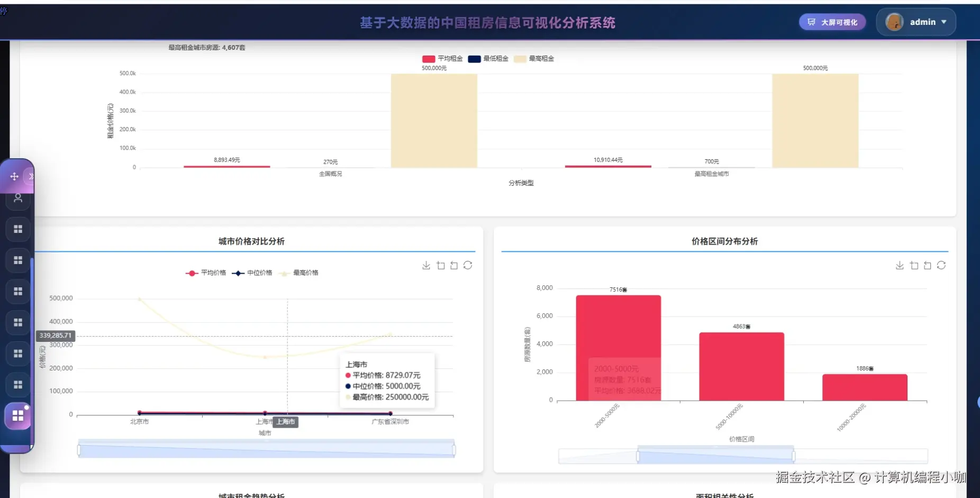
Task: Click the 最高租金城市 category label
Action: coord(712,174)
